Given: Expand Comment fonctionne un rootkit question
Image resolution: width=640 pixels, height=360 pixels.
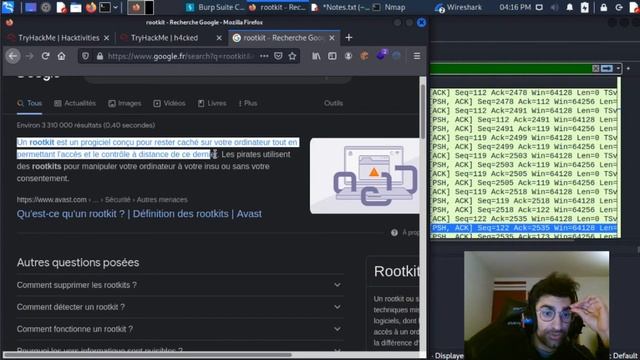Looking at the screenshot, I should [x=180, y=329].
